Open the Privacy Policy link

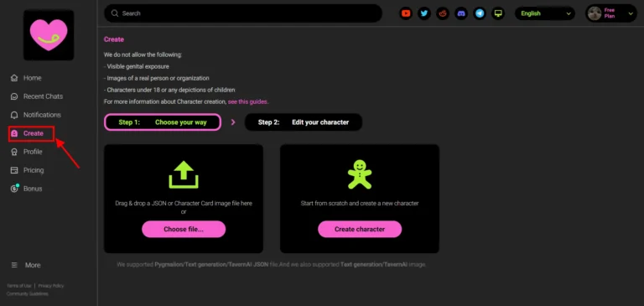[x=51, y=286]
